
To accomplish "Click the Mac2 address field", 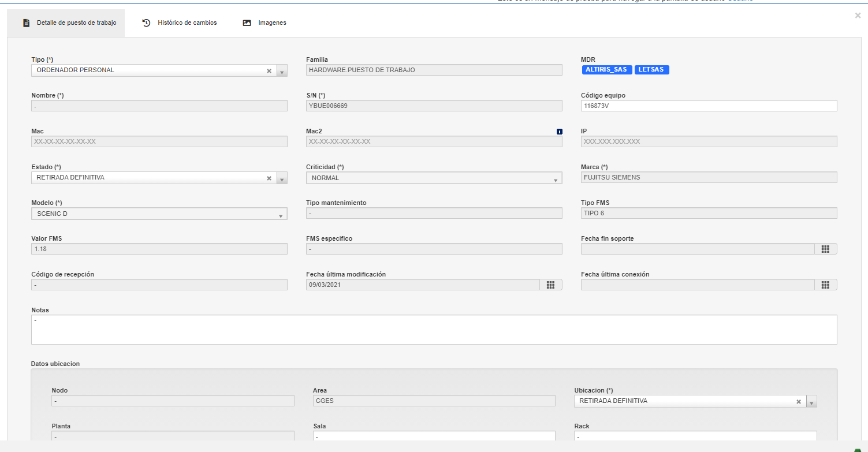I will click(x=434, y=141).
